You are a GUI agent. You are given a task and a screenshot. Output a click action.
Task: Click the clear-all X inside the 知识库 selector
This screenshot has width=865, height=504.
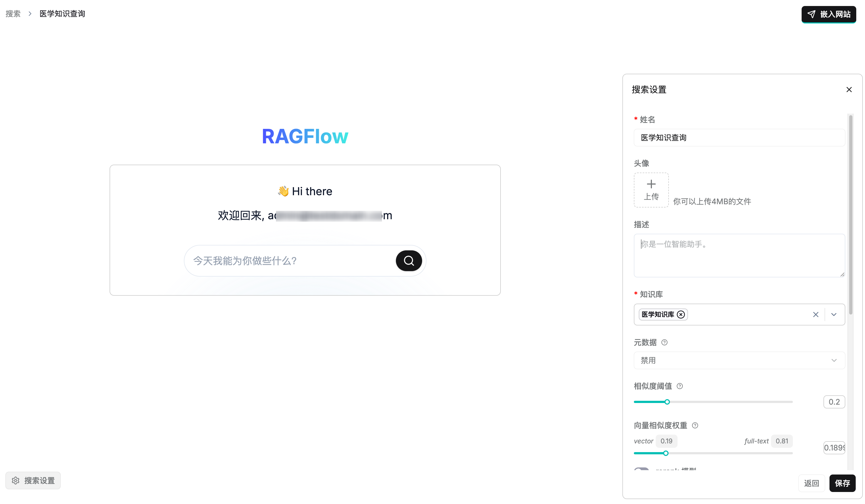[x=816, y=314]
